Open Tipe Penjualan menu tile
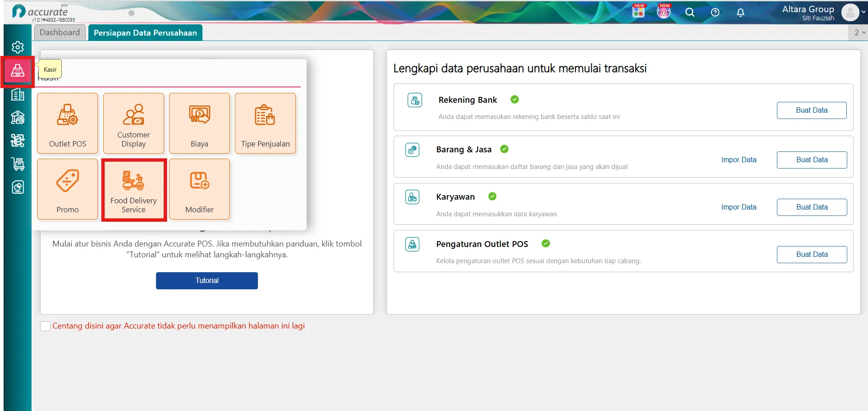Image resolution: width=868 pixels, height=411 pixels. tap(265, 123)
